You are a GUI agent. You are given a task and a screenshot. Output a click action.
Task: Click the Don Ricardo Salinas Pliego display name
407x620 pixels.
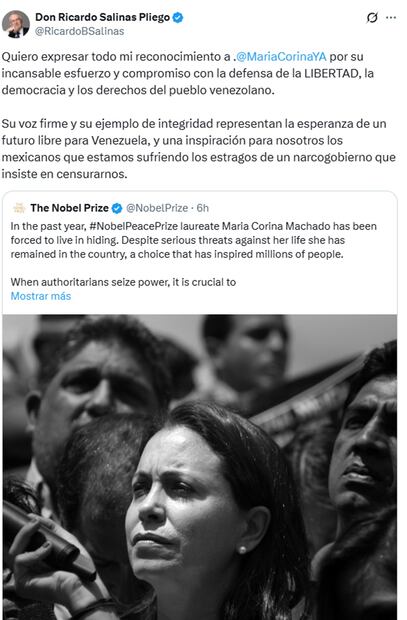[x=102, y=17]
